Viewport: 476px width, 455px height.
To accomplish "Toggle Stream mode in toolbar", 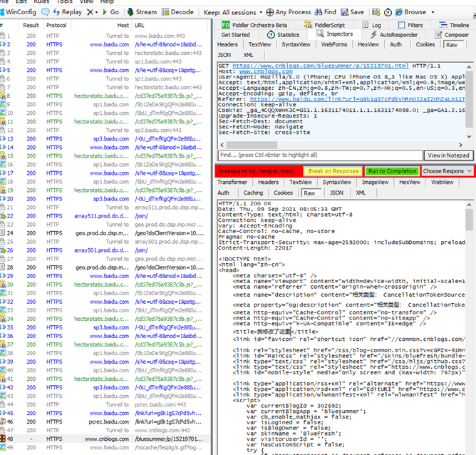I will click(x=142, y=12).
